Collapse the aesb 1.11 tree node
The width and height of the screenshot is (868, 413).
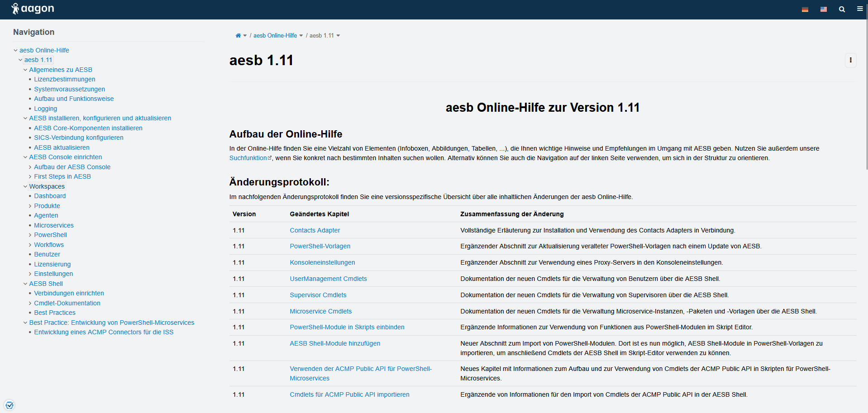click(20, 60)
